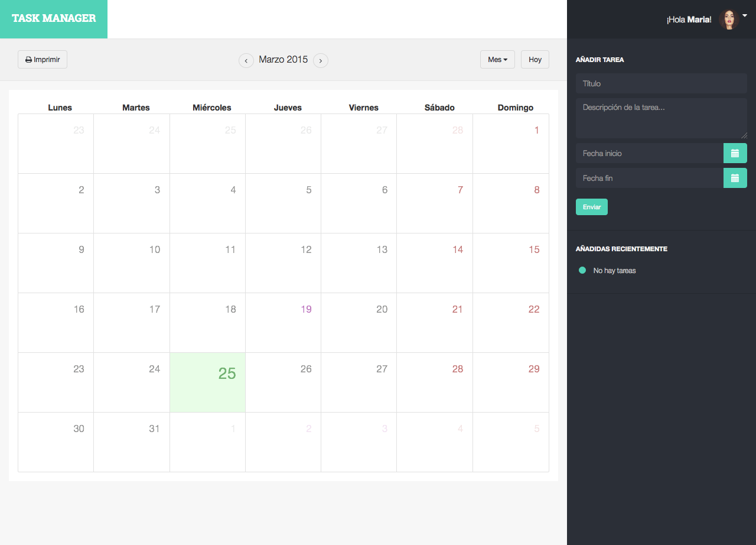756x545 pixels.
Task: Open the Mes view dropdown
Action: pyautogui.click(x=498, y=60)
